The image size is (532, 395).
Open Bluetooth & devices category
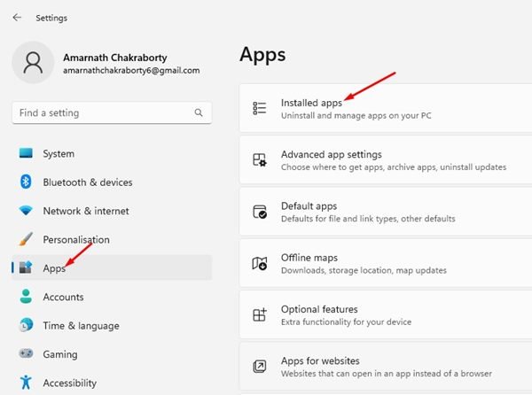click(112, 182)
